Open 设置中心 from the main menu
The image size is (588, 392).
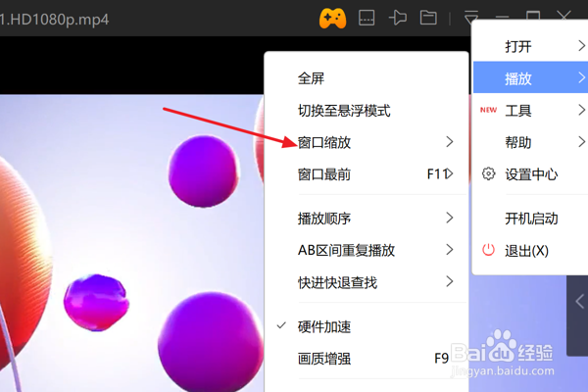pos(530,174)
